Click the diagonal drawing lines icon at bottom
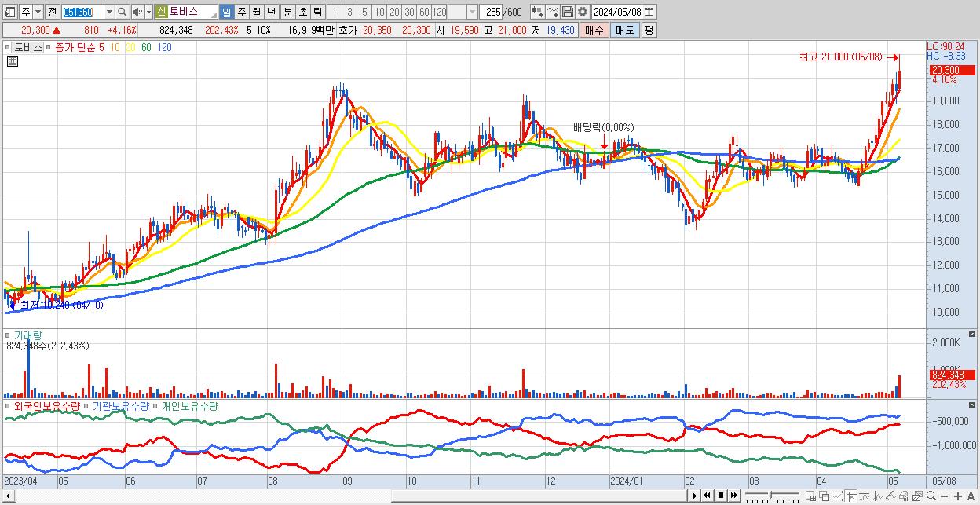The width and height of the screenshot is (980, 505). pos(890,496)
